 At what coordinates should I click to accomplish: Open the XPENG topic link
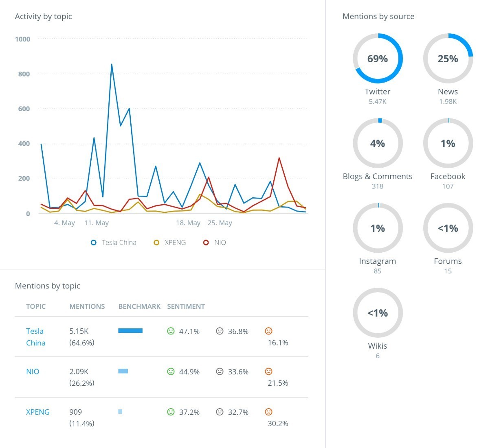point(38,412)
